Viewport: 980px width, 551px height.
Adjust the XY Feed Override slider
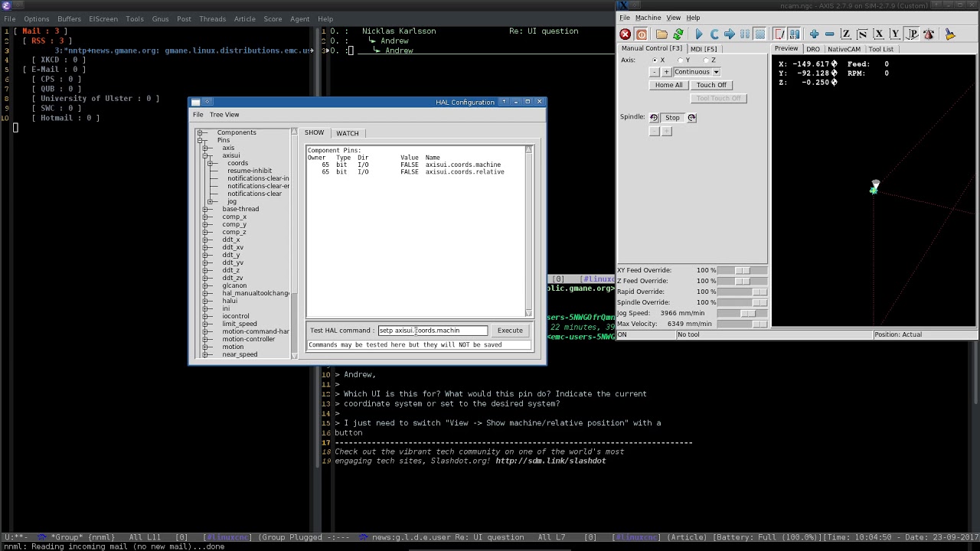click(743, 270)
